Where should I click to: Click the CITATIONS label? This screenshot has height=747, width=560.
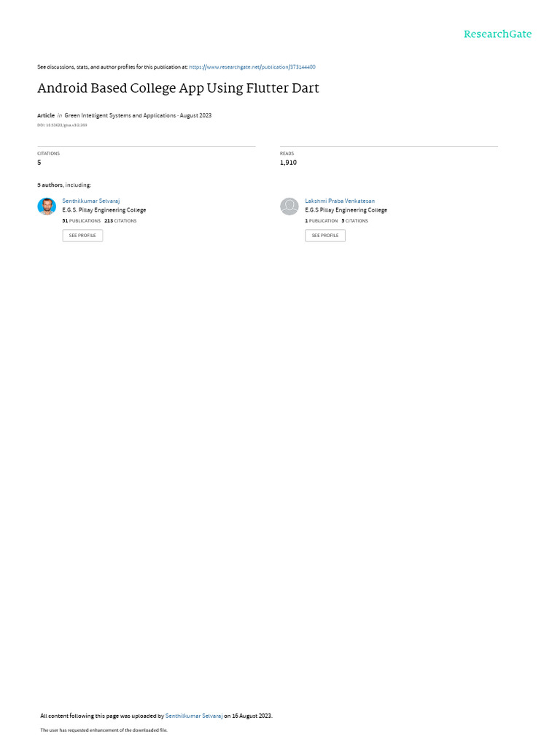click(49, 153)
